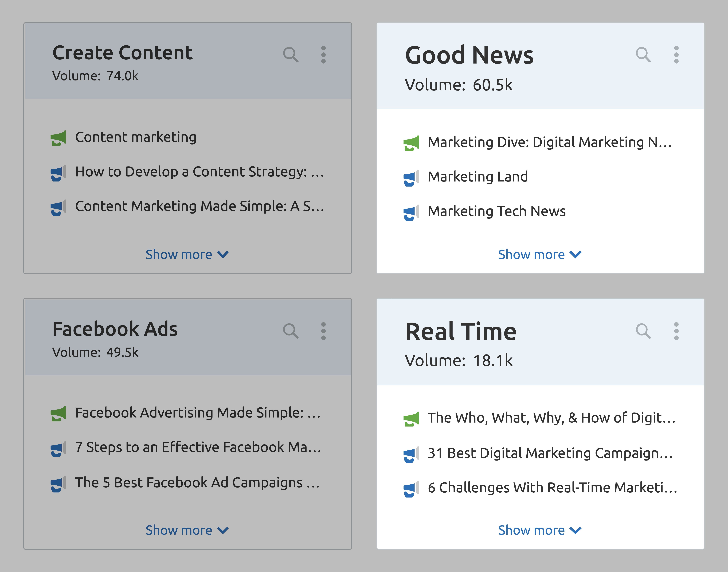Click the search icon on Create Content card
This screenshot has height=572, width=728.
point(291,55)
